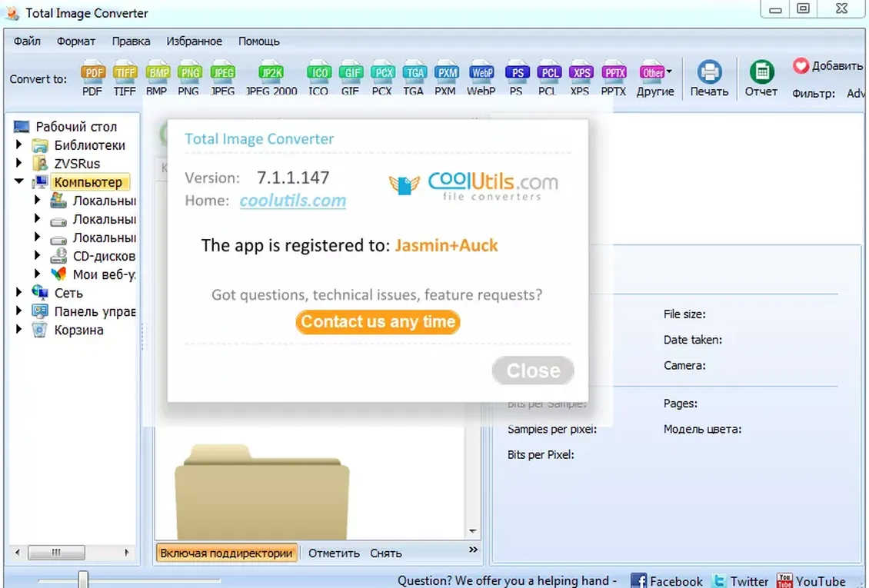Image resolution: width=869 pixels, height=588 pixels.
Task: Open the Формат menu
Action: coord(76,41)
